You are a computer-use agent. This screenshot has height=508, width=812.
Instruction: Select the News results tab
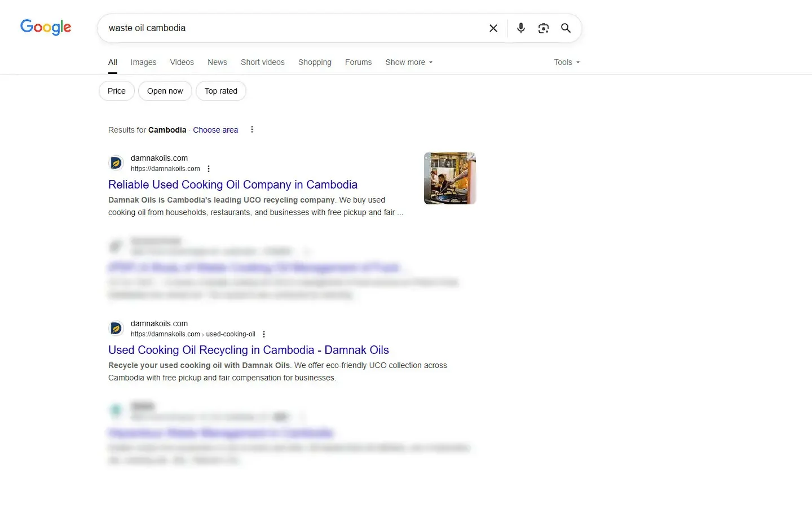point(217,62)
